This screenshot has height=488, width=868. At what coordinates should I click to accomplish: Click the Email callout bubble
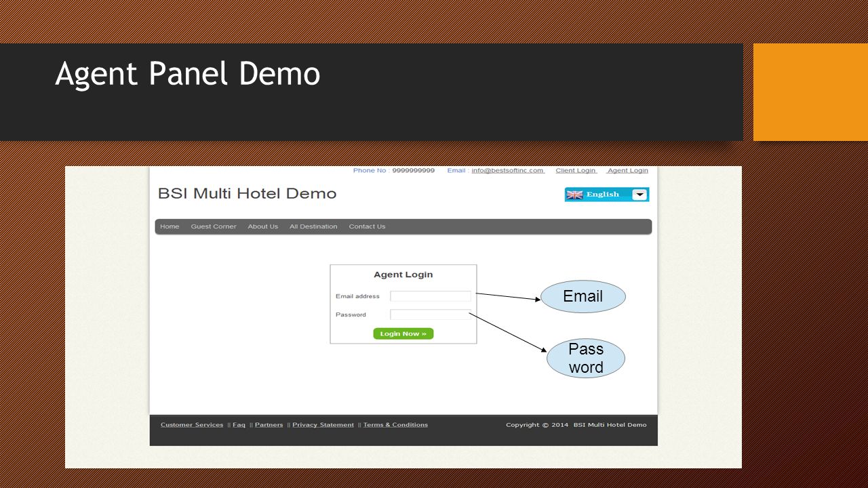(583, 296)
